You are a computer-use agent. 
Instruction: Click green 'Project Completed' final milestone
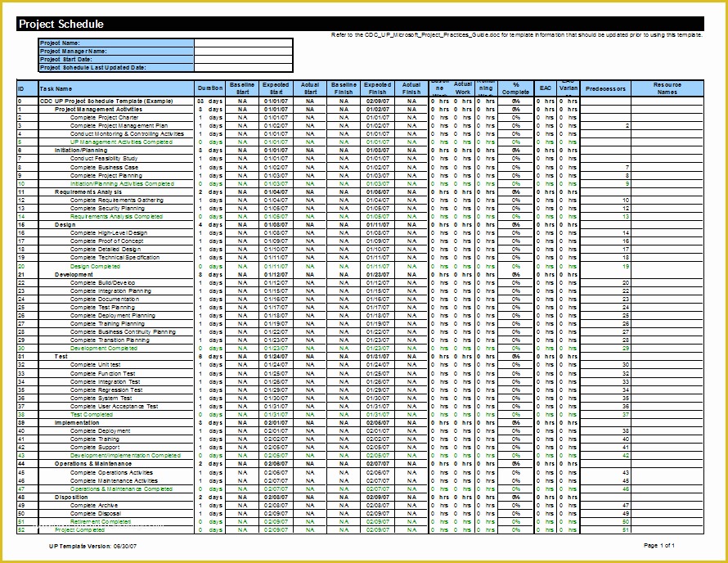[x=79, y=530]
